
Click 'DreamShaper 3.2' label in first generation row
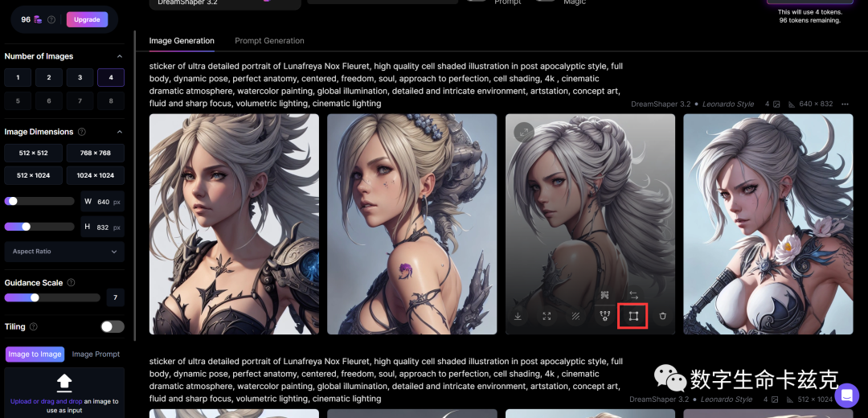(661, 104)
